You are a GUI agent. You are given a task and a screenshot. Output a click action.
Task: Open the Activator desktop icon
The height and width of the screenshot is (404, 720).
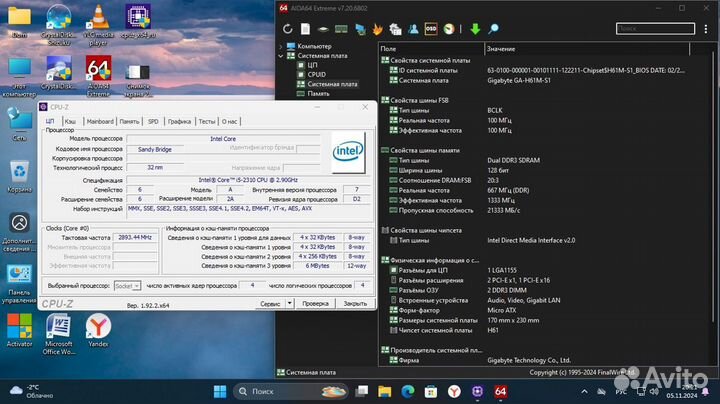19,330
